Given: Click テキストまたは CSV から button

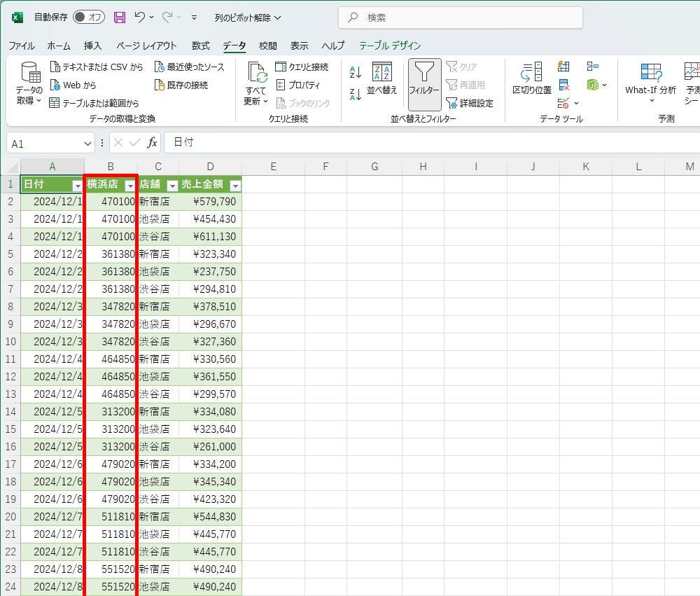Looking at the screenshot, I should point(96,67).
